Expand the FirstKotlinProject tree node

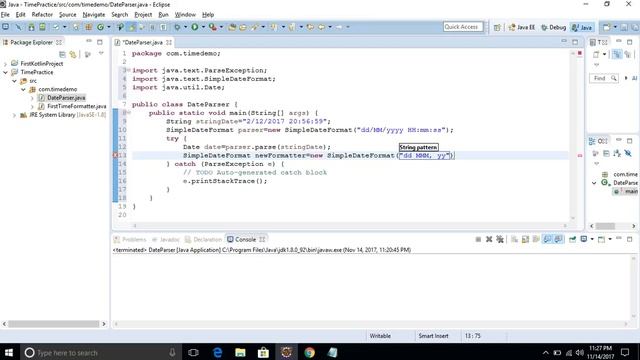[5, 64]
